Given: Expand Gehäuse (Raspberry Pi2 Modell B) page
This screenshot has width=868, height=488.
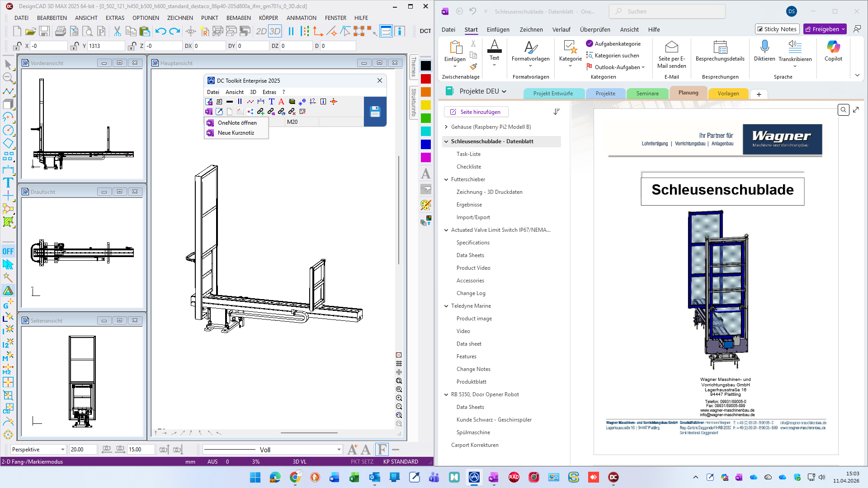Looking at the screenshot, I should pos(446,127).
